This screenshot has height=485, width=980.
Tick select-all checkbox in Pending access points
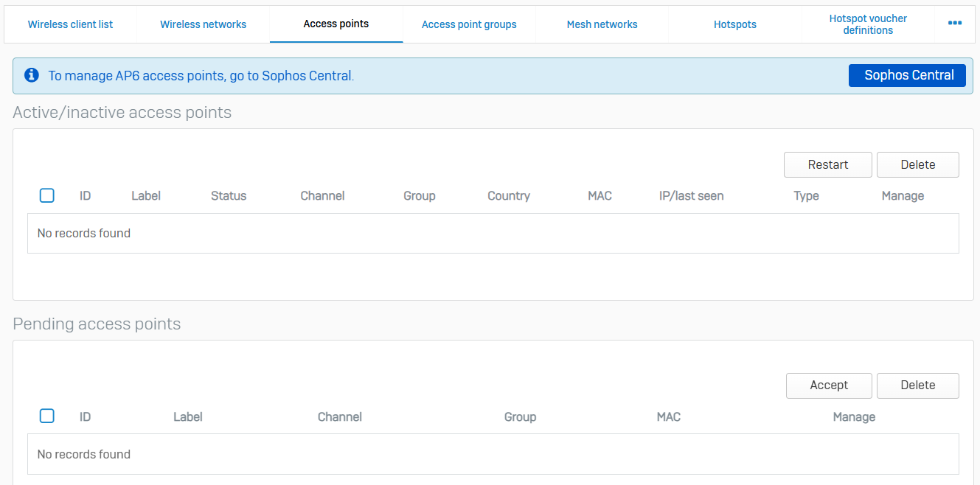(x=47, y=416)
